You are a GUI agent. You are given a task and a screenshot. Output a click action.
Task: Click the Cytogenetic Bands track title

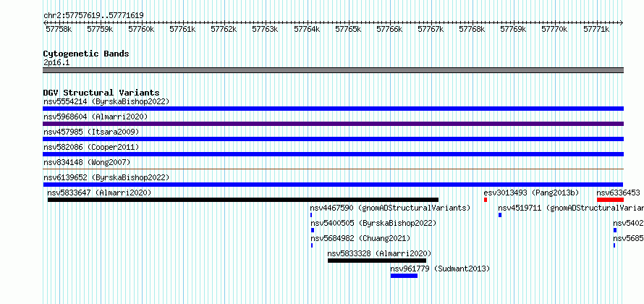click(x=86, y=54)
